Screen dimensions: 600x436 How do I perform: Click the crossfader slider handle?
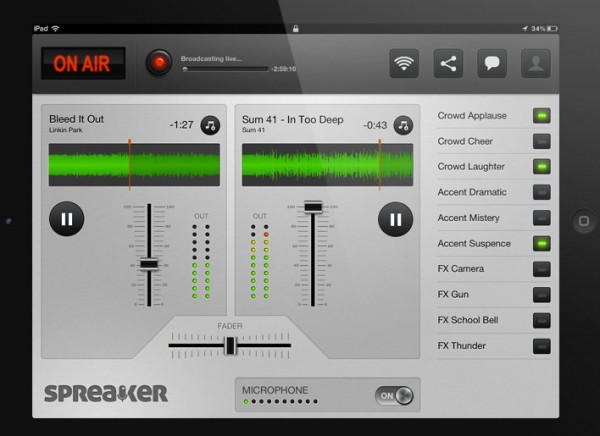coord(230,345)
